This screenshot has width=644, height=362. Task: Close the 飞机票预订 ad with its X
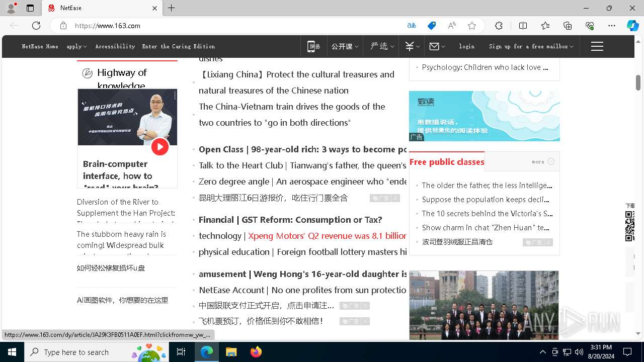click(x=365, y=321)
